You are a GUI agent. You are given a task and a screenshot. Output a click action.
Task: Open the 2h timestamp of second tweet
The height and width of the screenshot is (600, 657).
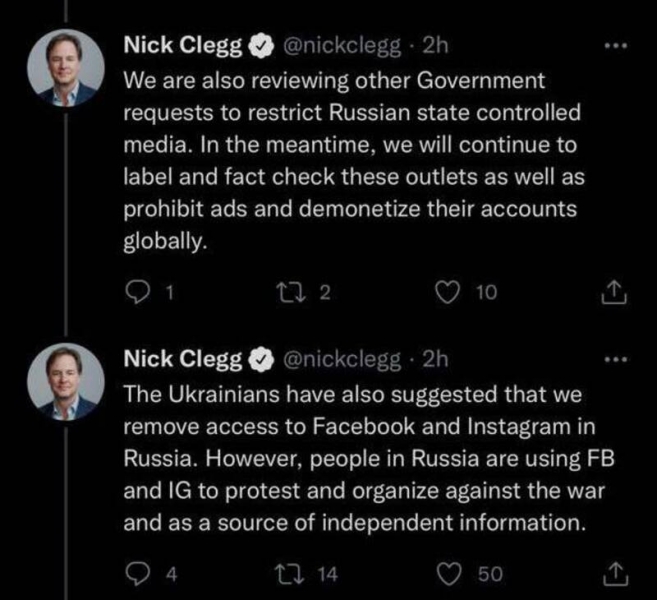pos(437,357)
